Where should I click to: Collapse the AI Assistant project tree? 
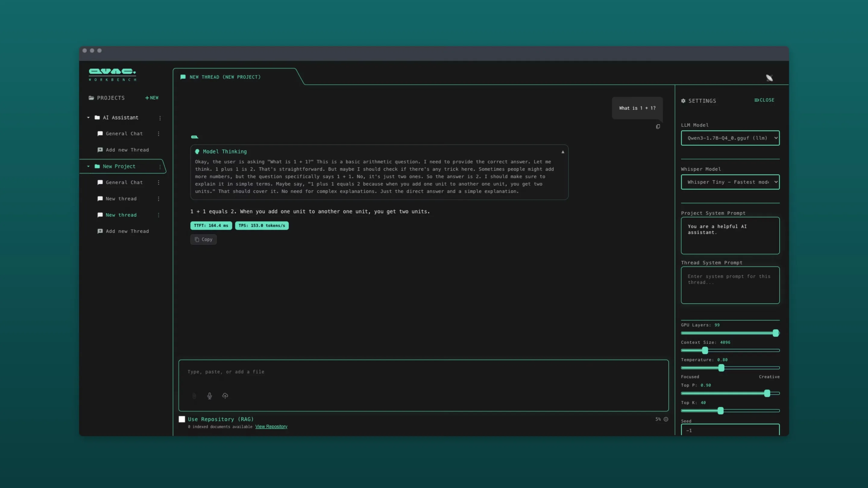point(88,117)
